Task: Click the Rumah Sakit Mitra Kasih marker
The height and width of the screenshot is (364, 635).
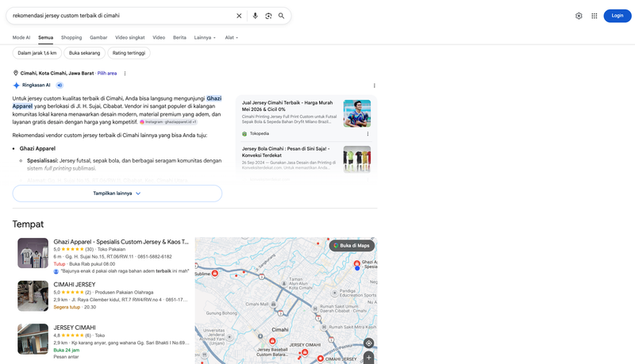Action: [x=324, y=328]
